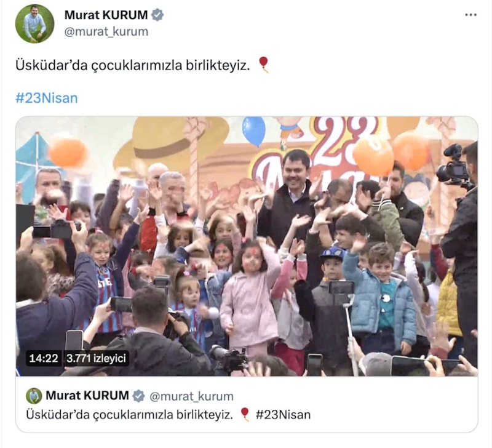This screenshot has width=492, height=448.
Task: Click the bold Murat KURUM name at top
Action: [x=106, y=15]
